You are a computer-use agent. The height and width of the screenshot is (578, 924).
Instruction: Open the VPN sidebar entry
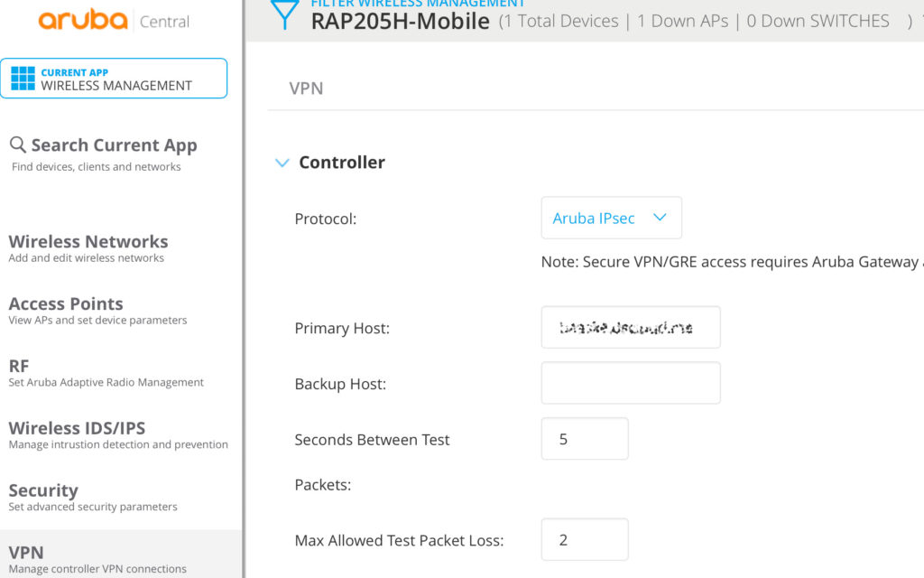[x=27, y=552]
